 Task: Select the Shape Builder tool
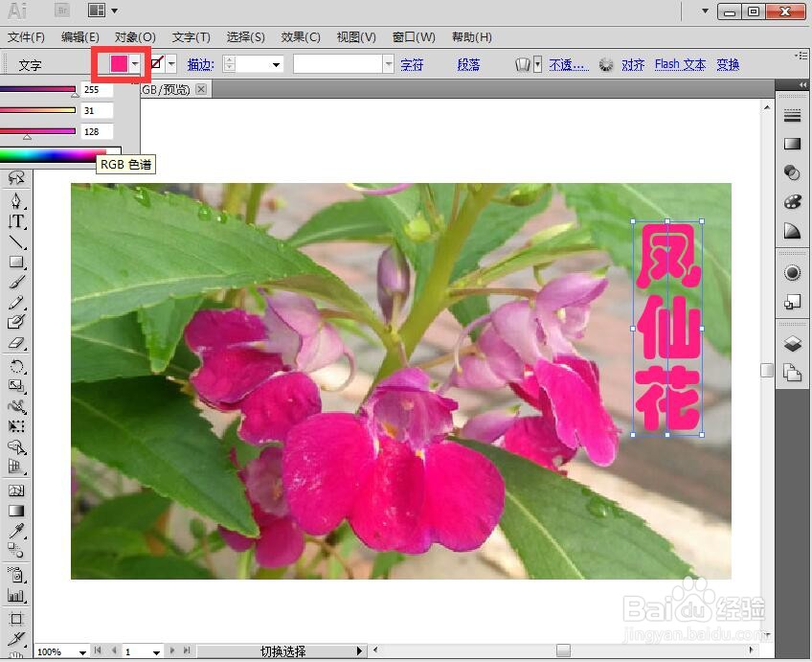(x=16, y=447)
